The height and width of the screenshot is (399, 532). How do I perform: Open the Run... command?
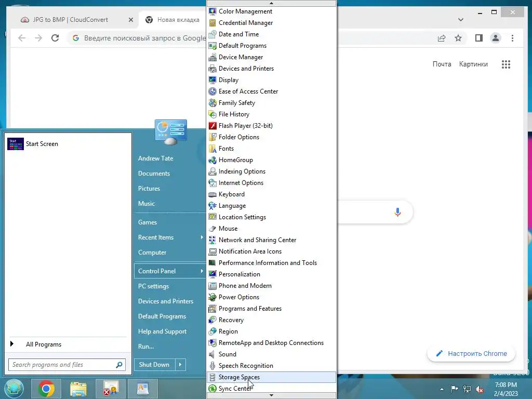[x=146, y=347]
